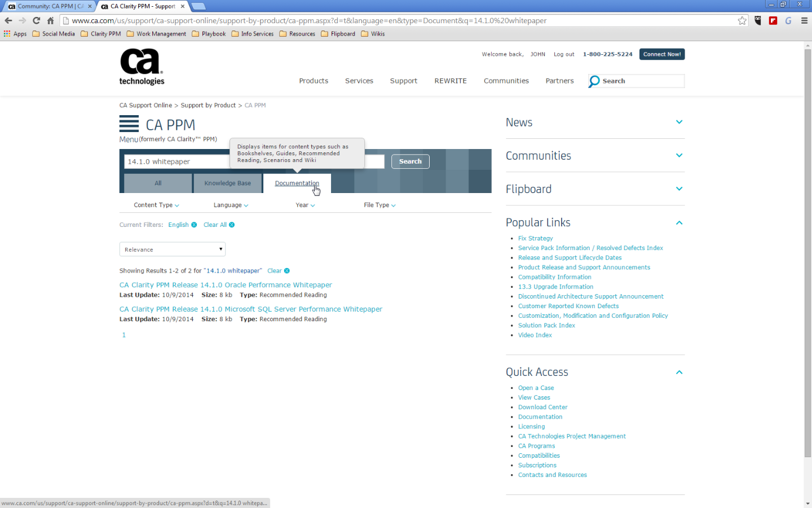Open the Apps grid shortcut

15,34
